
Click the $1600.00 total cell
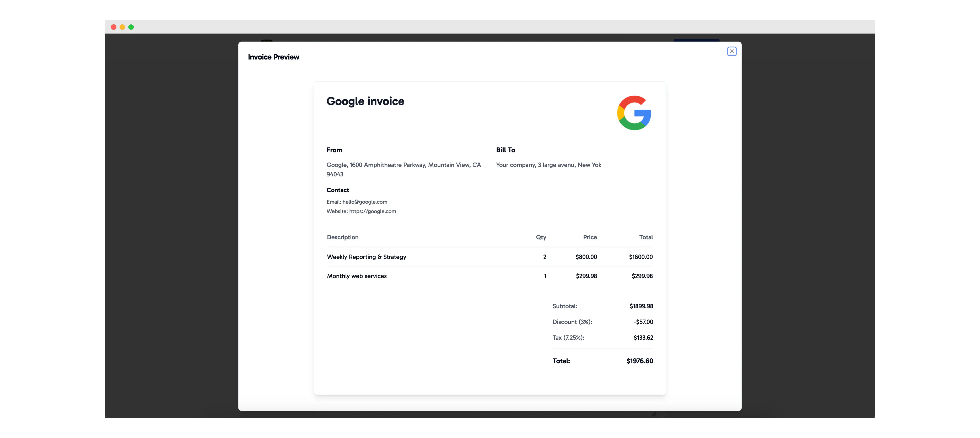pos(641,257)
